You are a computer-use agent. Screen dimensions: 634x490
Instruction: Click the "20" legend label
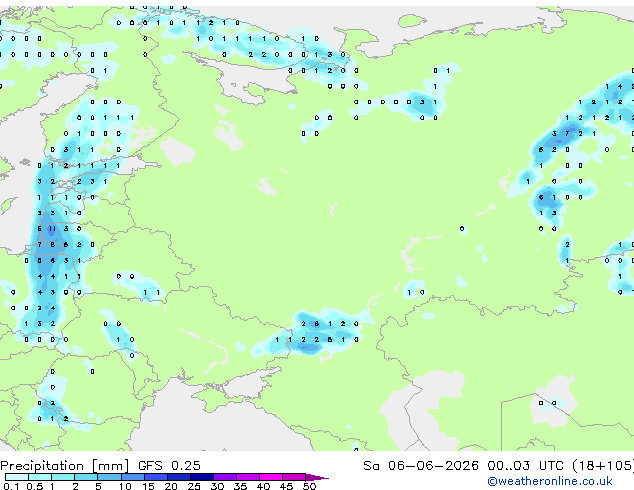click(x=171, y=486)
